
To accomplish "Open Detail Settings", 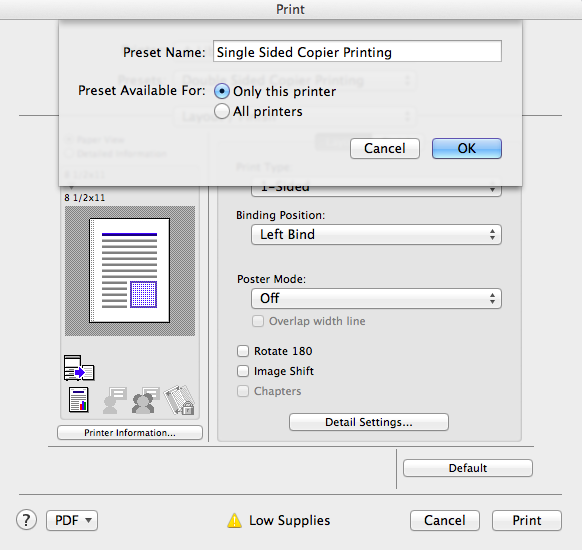I will point(369,422).
